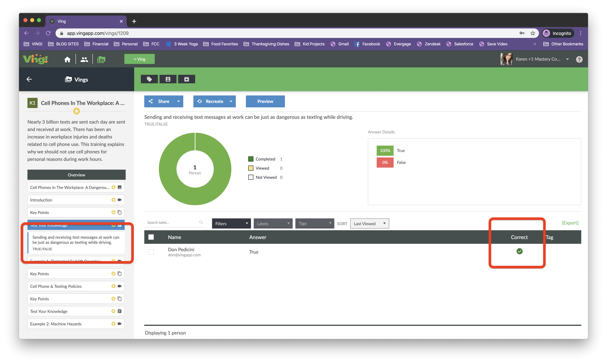
Task: Go to Ving home icon
Action: (x=67, y=59)
